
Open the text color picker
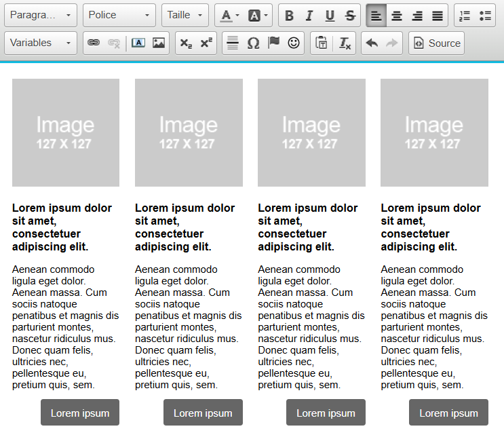[x=229, y=16]
